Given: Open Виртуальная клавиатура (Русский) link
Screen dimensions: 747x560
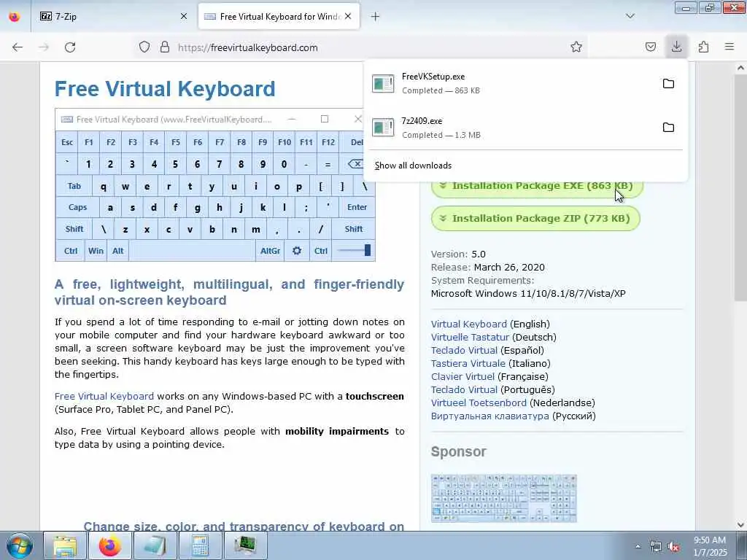Looking at the screenshot, I should tap(489, 416).
